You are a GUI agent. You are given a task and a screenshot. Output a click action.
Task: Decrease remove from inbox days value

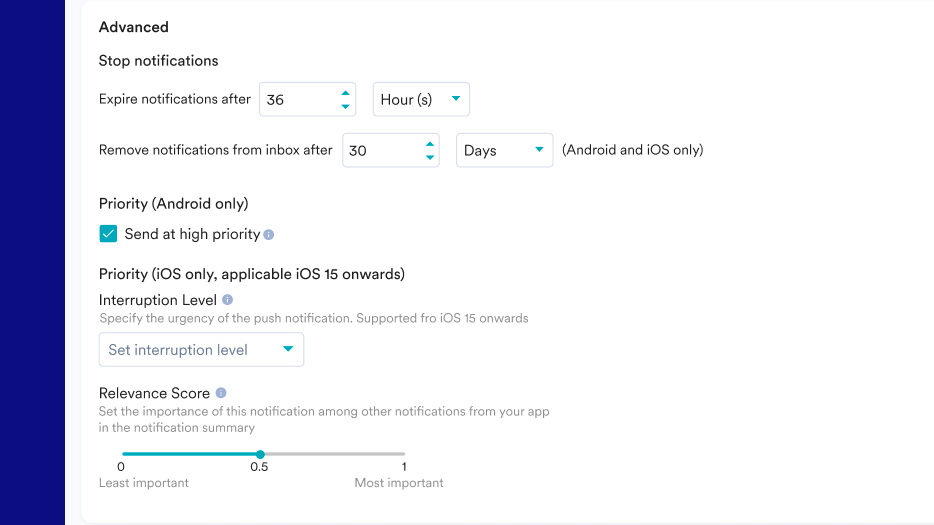[429, 157]
